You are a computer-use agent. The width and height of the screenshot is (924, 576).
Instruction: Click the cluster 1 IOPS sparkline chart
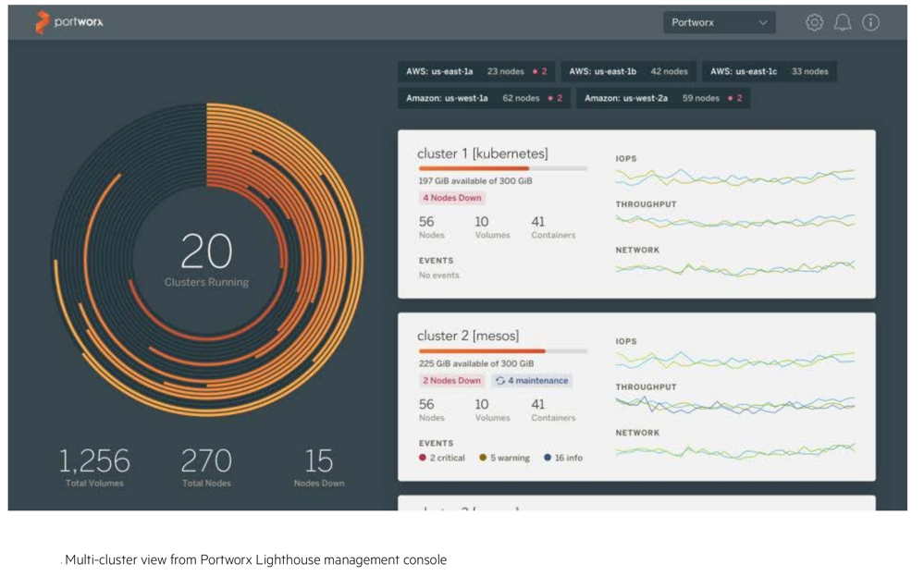(x=734, y=176)
